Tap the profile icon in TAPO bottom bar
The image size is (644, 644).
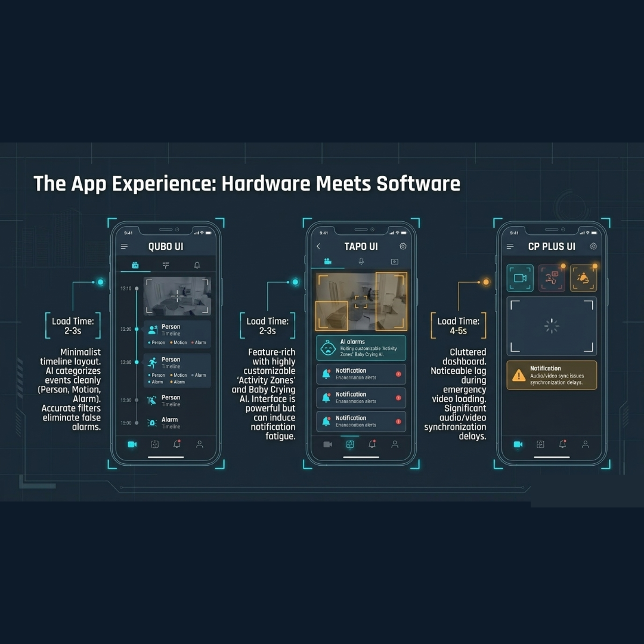point(395,444)
